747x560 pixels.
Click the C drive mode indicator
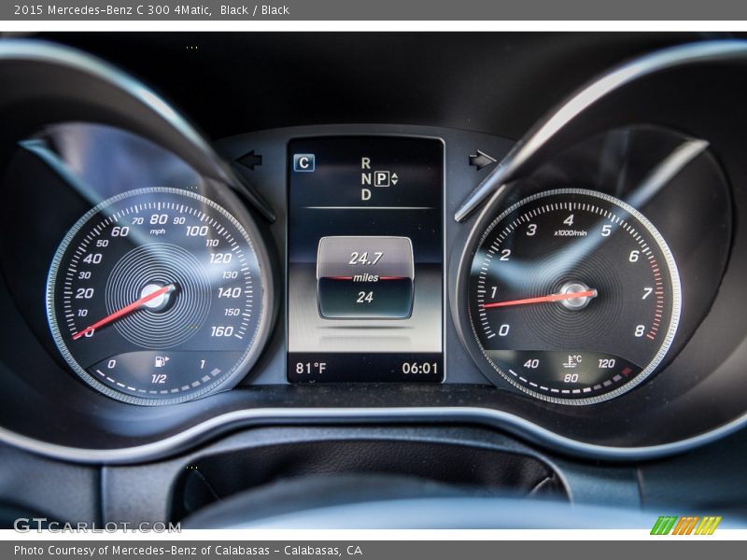point(304,162)
